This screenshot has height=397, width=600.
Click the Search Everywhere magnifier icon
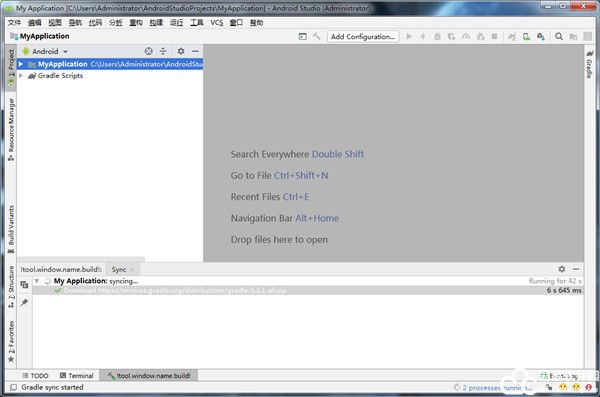pos(559,37)
